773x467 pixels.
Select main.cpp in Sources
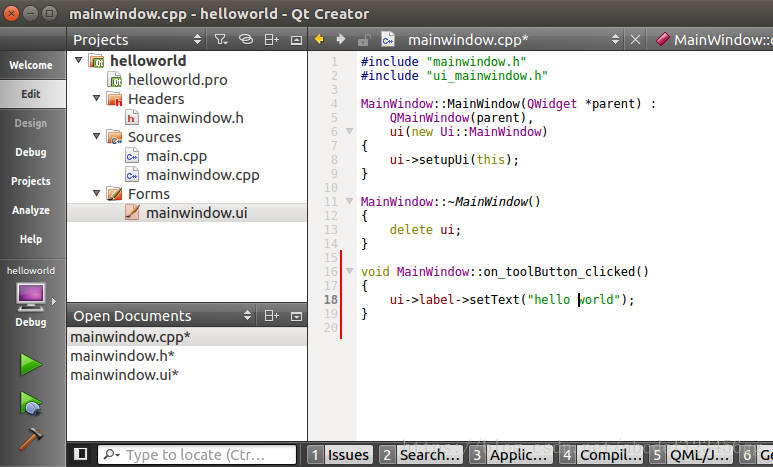[176, 156]
